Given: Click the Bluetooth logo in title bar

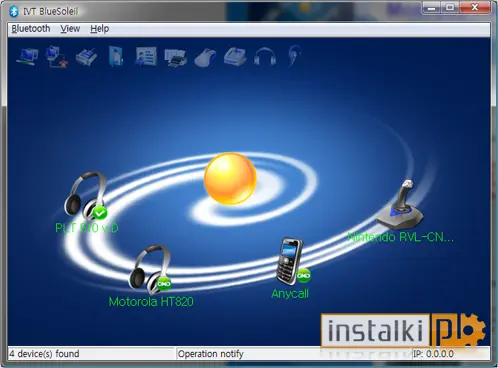Looking at the screenshot, I should tap(14, 11).
